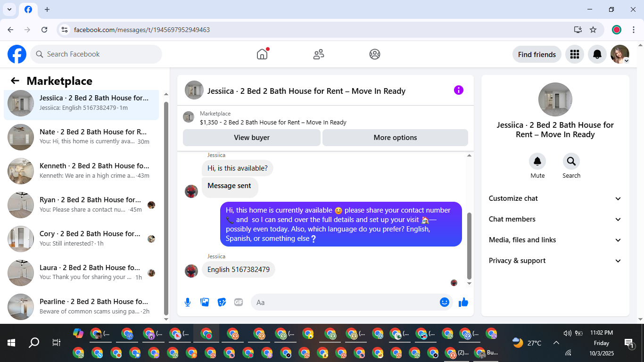The image size is (644, 362).
Task: Open the Groups icon in top navigation
Action: tap(375, 54)
